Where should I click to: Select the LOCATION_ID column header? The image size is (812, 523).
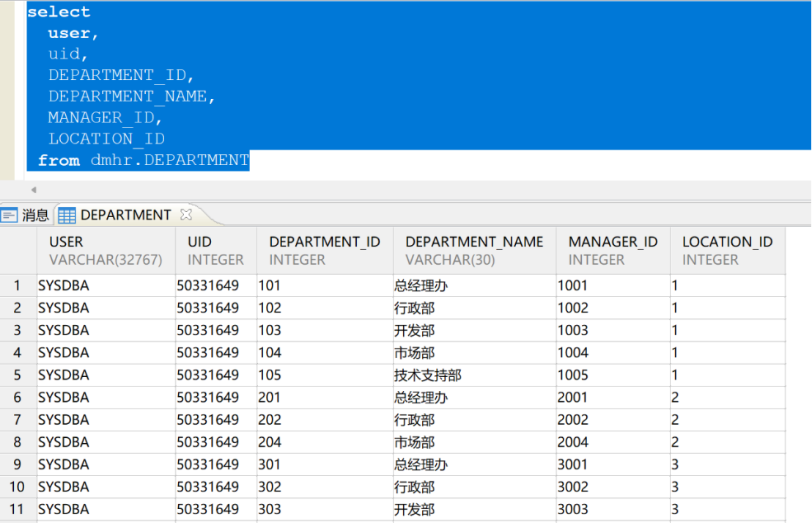(728, 250)
